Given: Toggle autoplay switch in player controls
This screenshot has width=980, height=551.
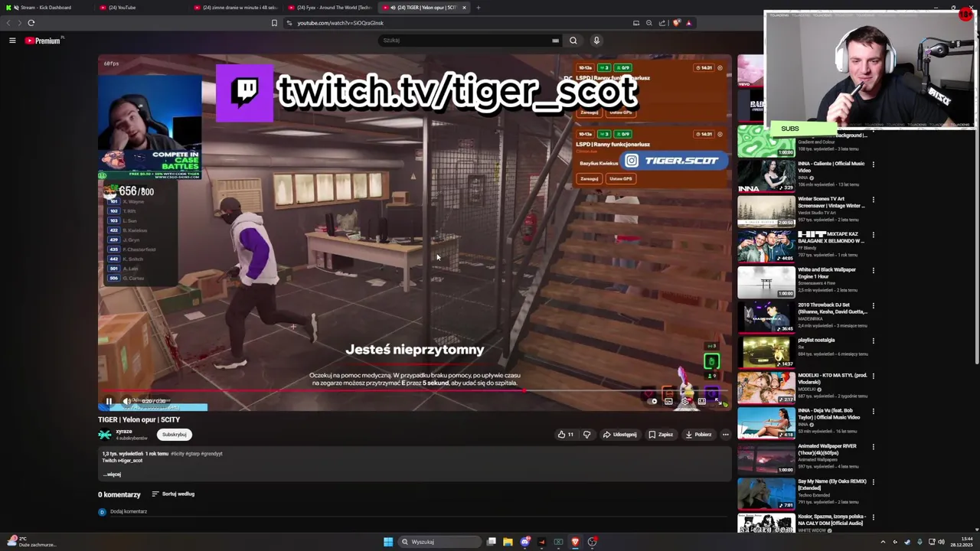Looking at the screenshot, I should (x=652, y=401).
